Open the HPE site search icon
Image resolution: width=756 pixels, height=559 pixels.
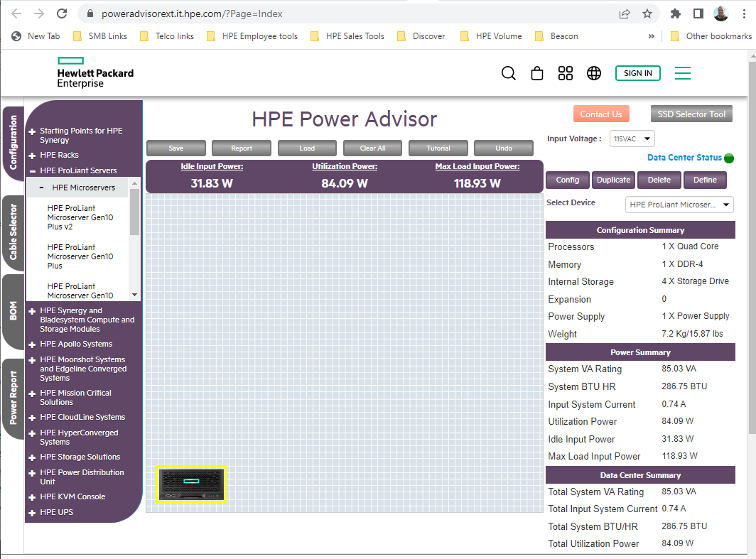tap(508, 73)
